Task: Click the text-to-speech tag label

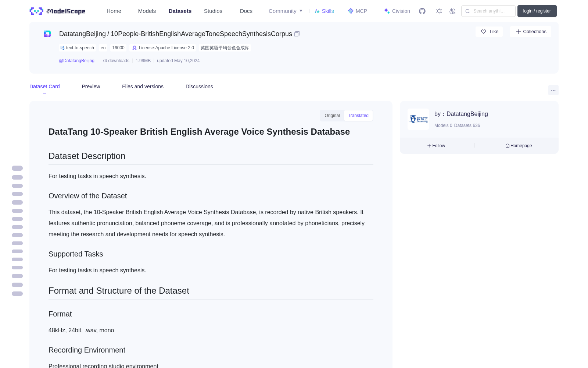Action: point(80,48)
